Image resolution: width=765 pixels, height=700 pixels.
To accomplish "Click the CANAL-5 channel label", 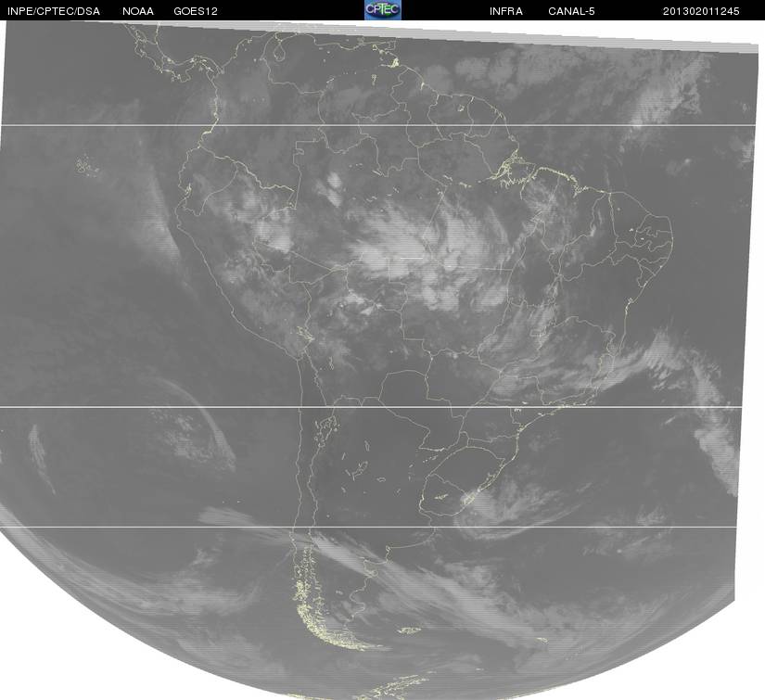I will tap(571, 11).
